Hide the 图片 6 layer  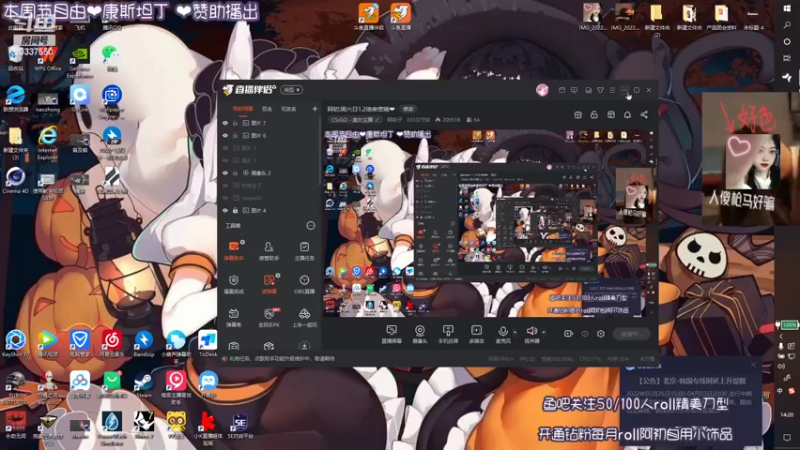(225, 136)
